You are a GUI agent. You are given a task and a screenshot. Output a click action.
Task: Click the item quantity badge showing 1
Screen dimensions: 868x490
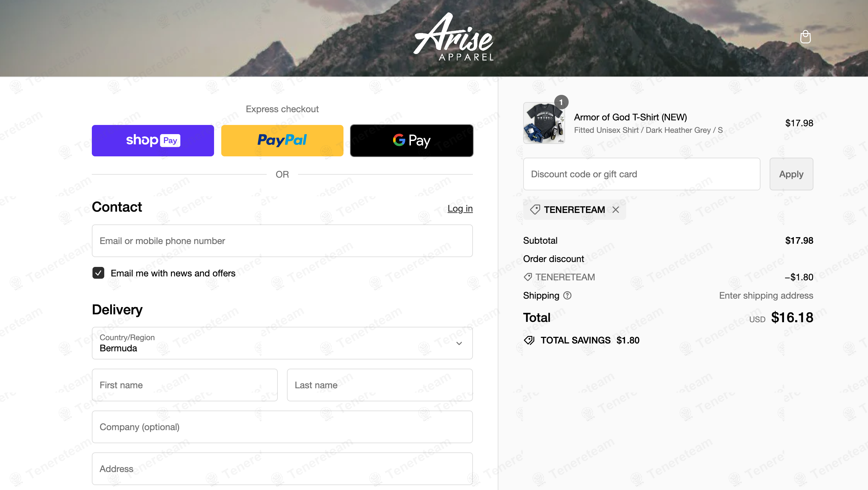point(561,102)
